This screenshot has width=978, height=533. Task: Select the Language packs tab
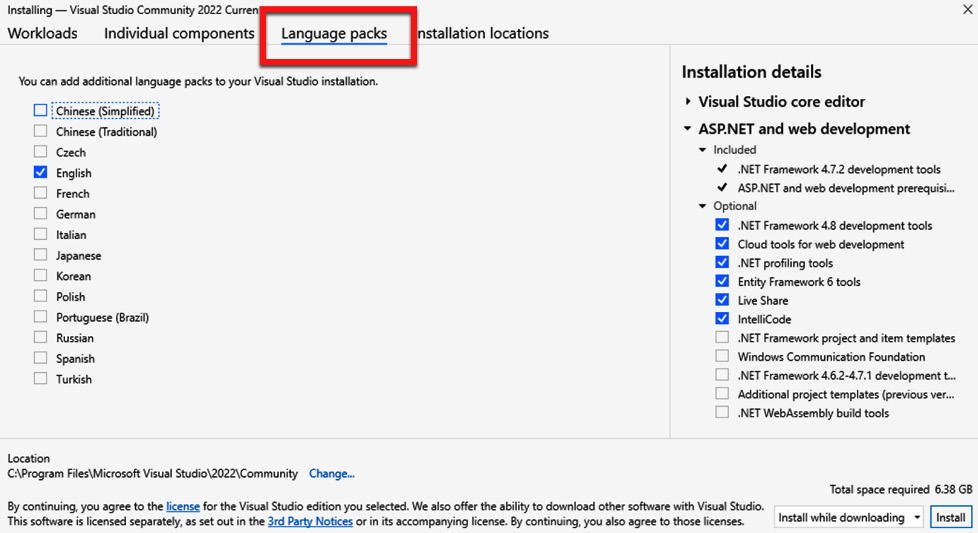pos(334,33)
